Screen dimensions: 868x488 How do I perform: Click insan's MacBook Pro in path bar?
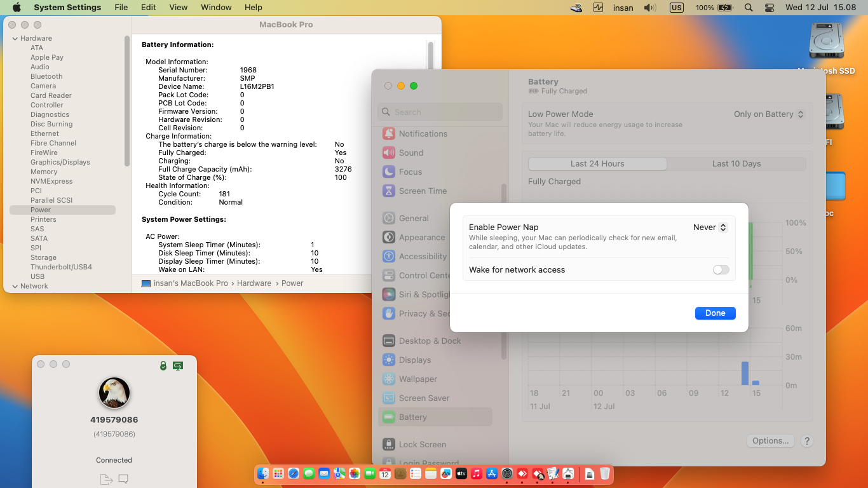[x=191, y=283]
